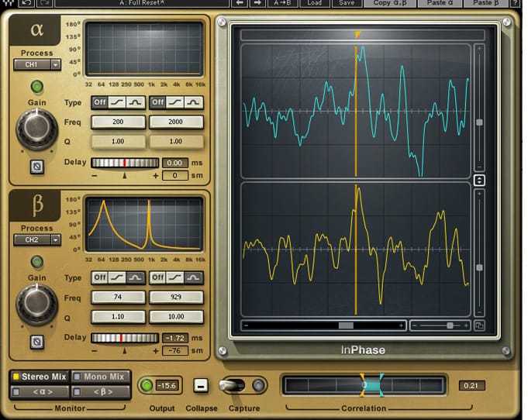This screenshot has width=528, height=420.
Task: Click the Save menu button
Action: [346, 3]
